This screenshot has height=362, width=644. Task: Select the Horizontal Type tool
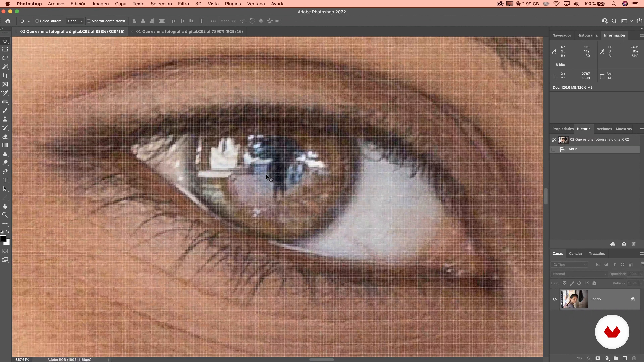[5, 180]
